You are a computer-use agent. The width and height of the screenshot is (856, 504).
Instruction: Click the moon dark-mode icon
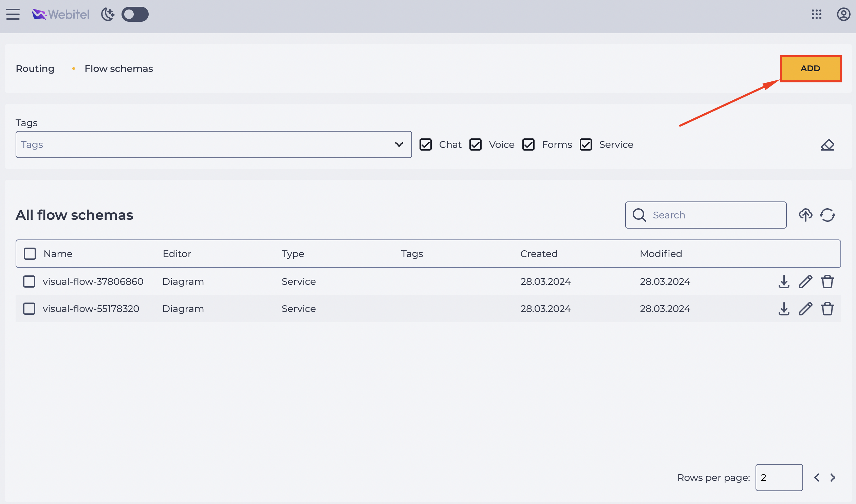click(108, 14)
